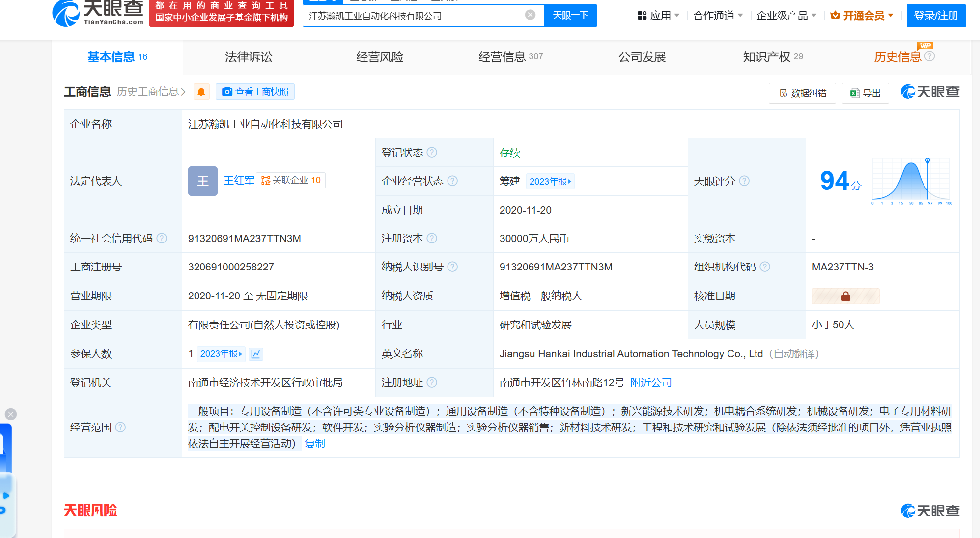Screen dimensions: 980x538
Task: Click the TianYanCha logo at top left
Action: (98, 13)
